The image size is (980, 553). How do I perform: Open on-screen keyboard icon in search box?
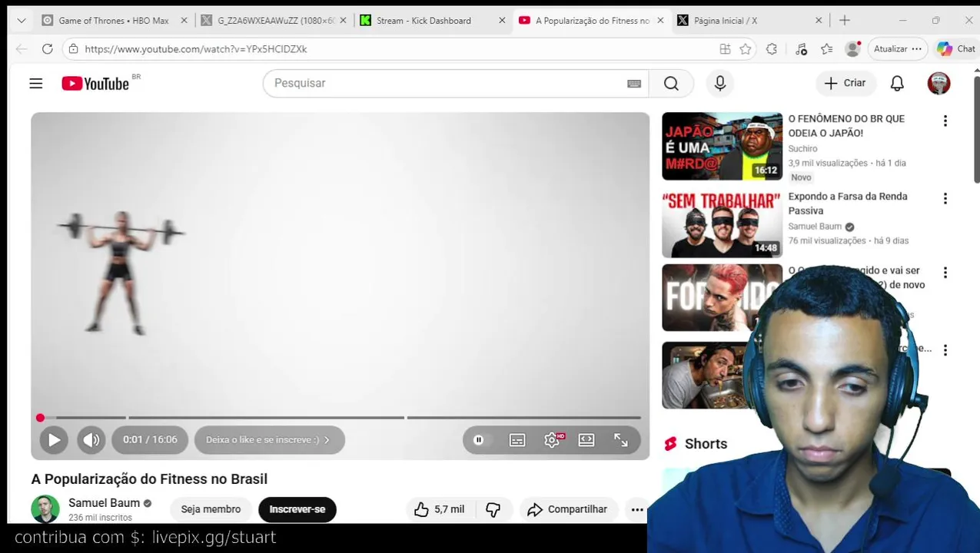634,84
